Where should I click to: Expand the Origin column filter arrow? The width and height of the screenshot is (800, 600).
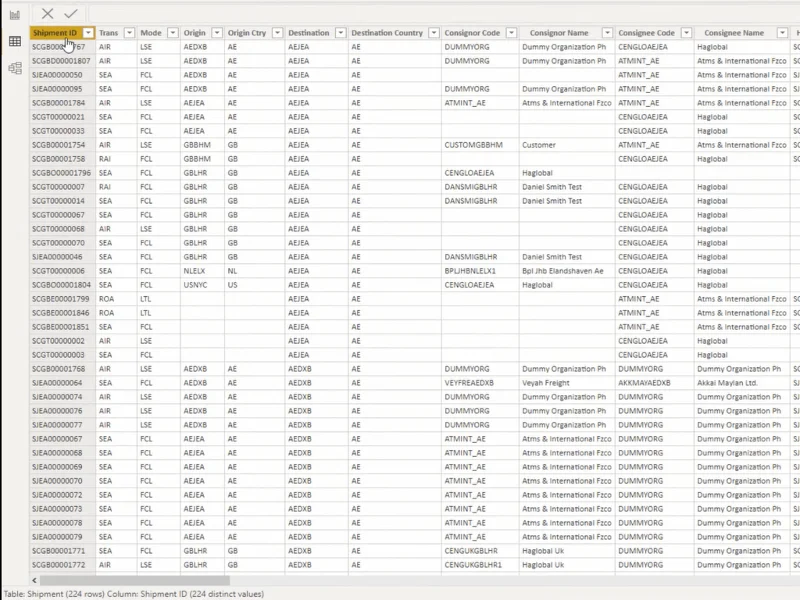coord(217,33)
